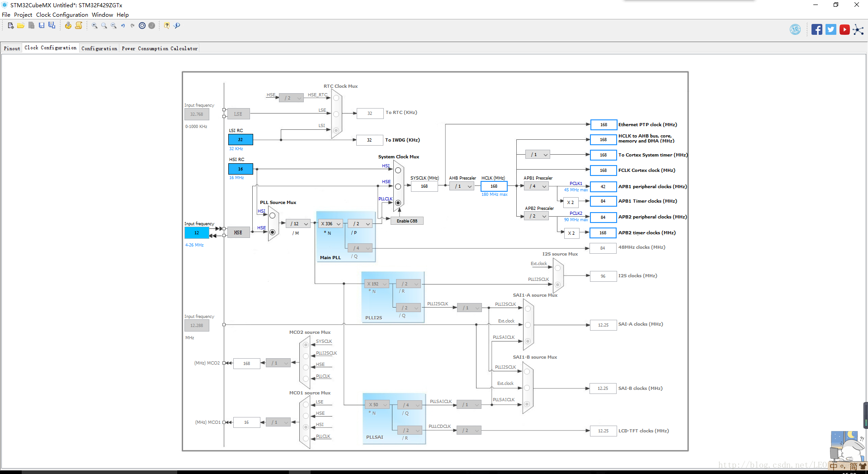
Task: Click the circular reset clock icon
Action: pos(142,26)
